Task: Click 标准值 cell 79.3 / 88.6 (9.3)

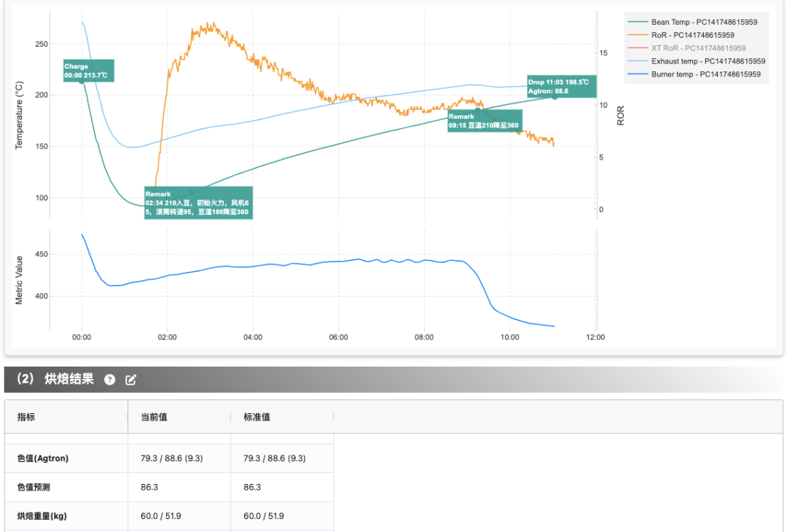Action: coord(282,458)
